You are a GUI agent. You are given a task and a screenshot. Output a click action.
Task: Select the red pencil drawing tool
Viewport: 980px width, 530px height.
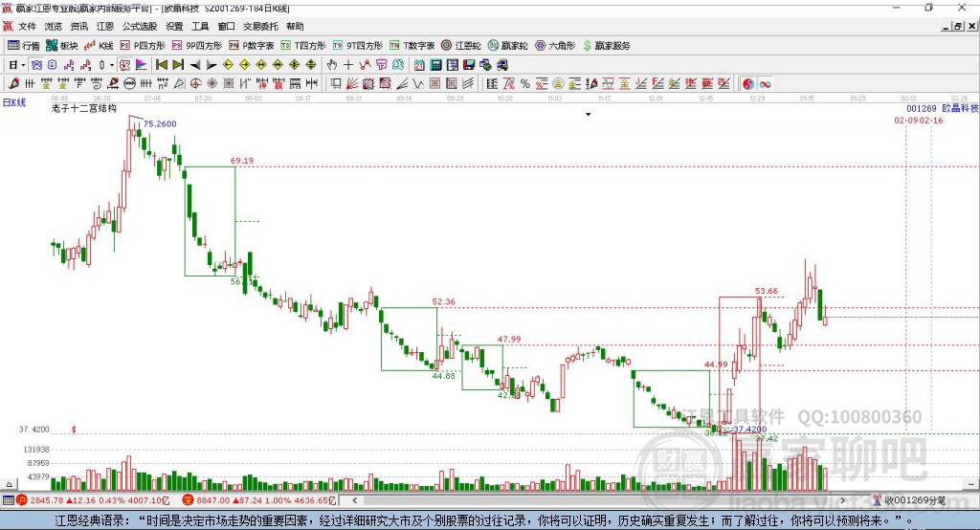coord(13,84)
